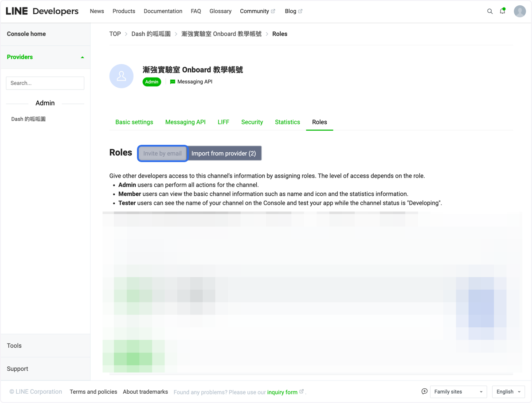532x403 pixels.
Task: Click TOP in the breadcrumb
Action: [x=115, y=34]
